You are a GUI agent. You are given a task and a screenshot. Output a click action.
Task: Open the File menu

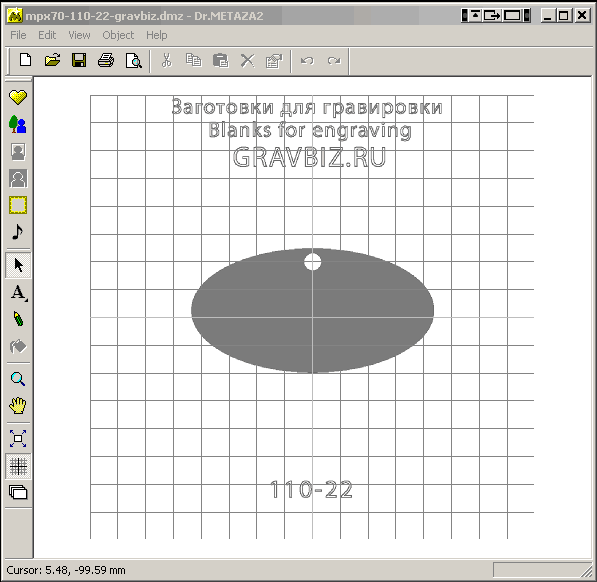click(18, 35)
